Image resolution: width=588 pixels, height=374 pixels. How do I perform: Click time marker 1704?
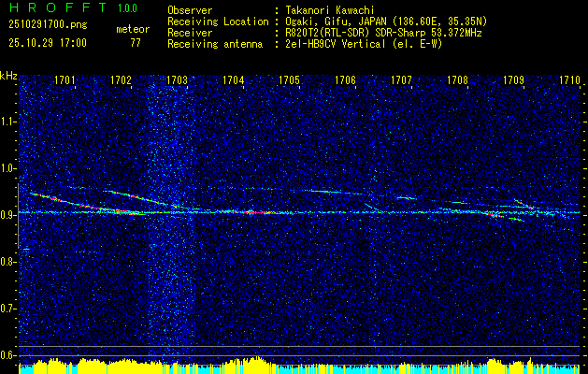tap(233, 79)
